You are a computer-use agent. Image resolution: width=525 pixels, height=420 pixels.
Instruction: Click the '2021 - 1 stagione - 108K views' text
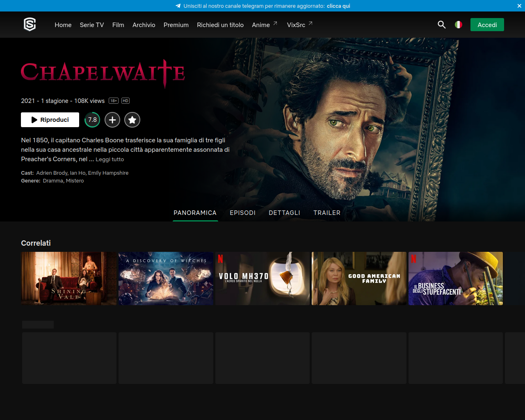[x=63, y=101]
